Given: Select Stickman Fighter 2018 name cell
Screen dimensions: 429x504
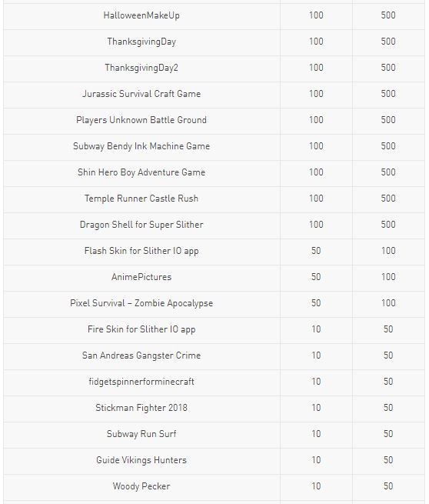Looking at the screenshot, I should [141, 408].
